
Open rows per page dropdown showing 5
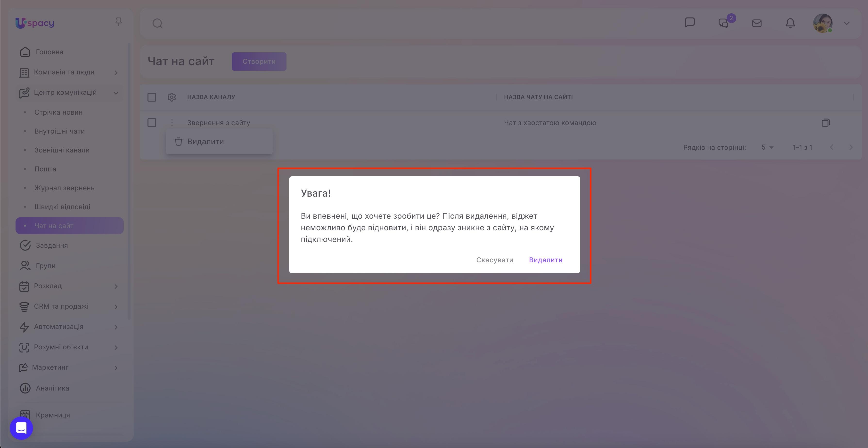[767, 147]
